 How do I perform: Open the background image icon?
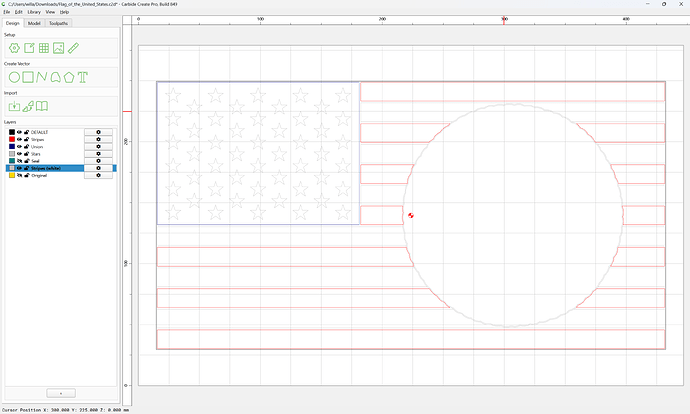click(59, 48)
